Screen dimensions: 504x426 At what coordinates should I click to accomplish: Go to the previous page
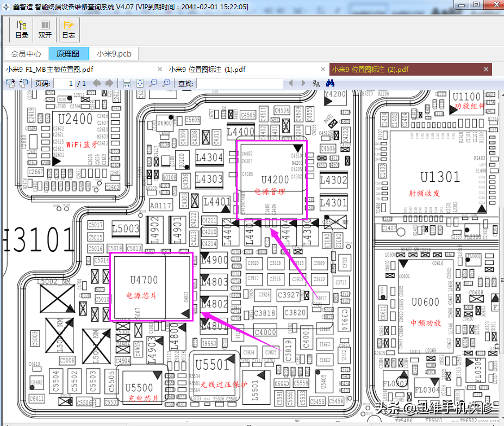point(96,83)
